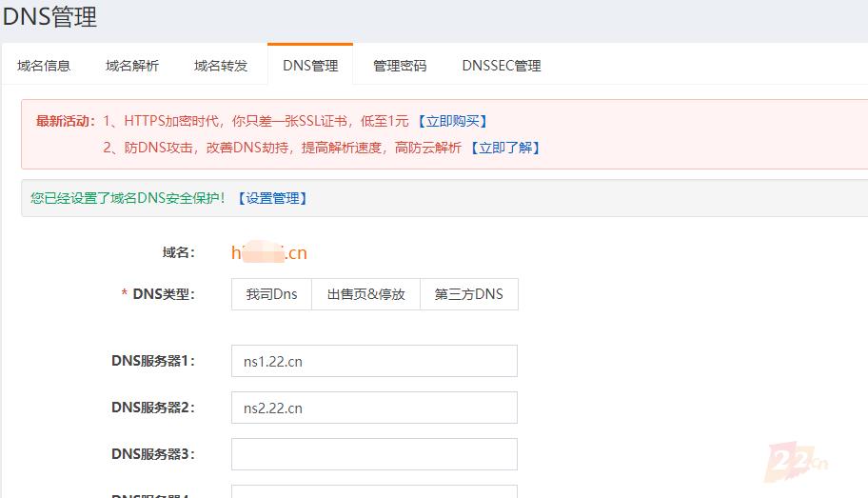The width and height of the screenshot is (868, 498).
Task: Focus the DNS服务器2 field with ns2.22.cn
Action: tap(374, 408)
